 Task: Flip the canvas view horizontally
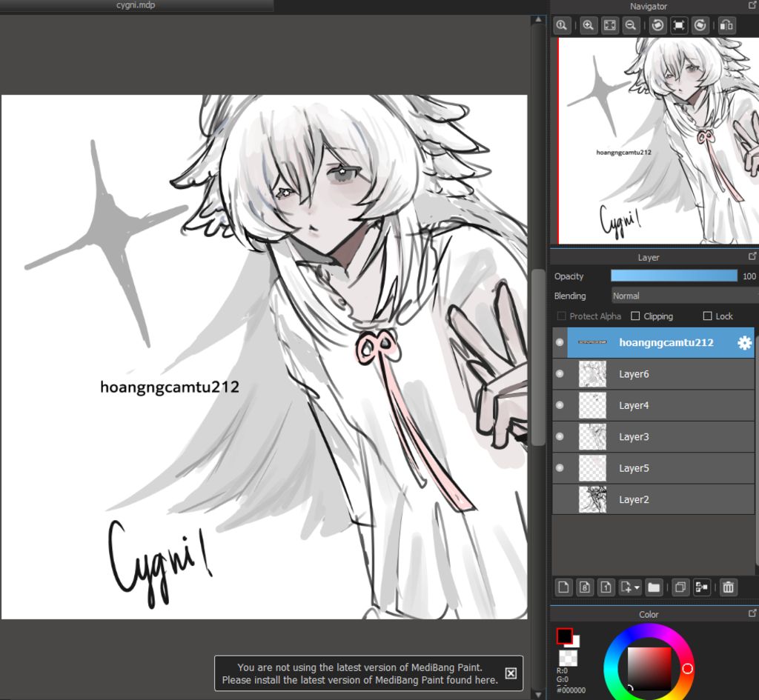click(x=726, y=25)
